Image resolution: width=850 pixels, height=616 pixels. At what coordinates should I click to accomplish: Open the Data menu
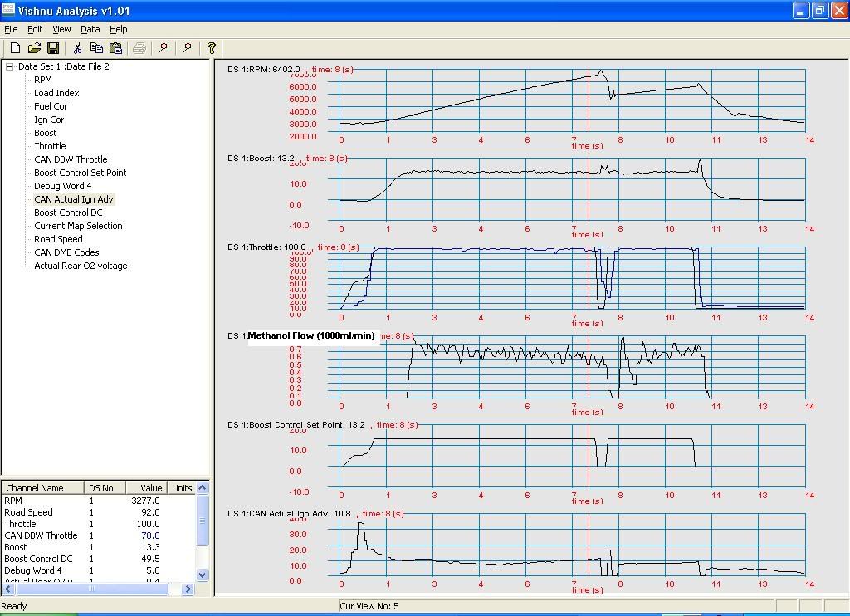(x=90, y=29)
